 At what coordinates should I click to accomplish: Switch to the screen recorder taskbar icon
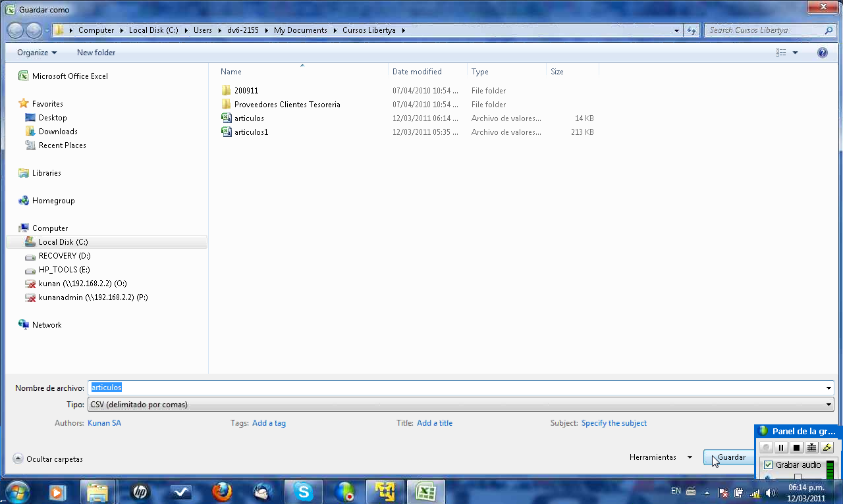coord(344,491)
